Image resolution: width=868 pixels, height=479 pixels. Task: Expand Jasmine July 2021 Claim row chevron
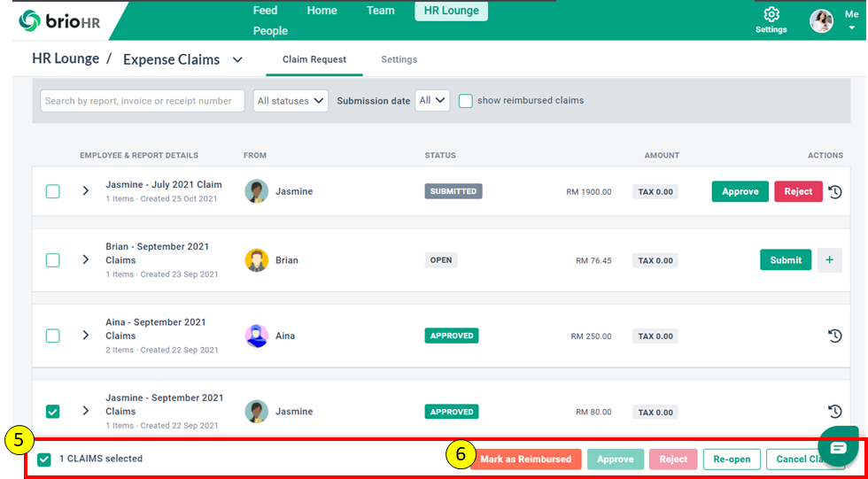pos(85,191)
